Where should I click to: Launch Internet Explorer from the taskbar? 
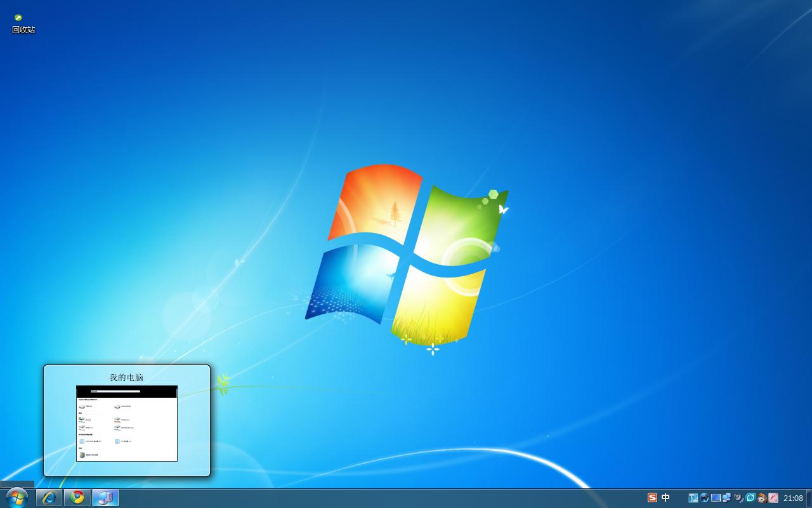click(49, 498)
